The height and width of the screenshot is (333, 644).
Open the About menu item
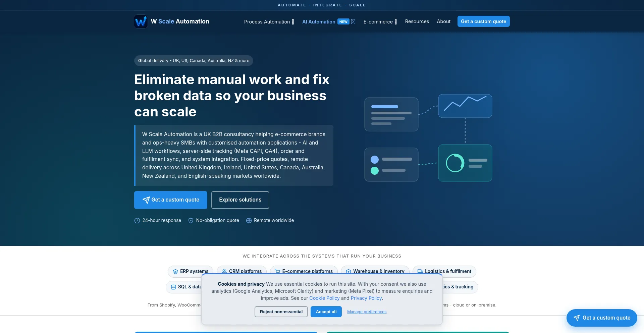443,21
